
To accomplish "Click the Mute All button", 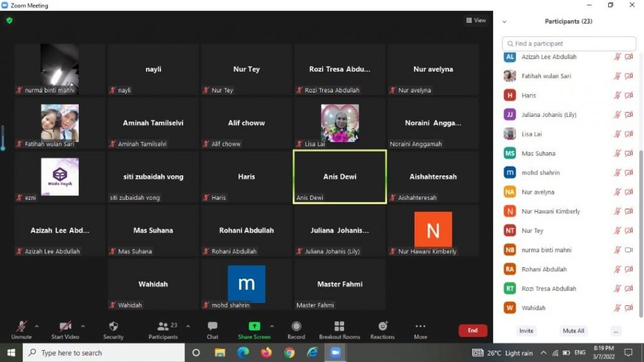I will [573, 331].
